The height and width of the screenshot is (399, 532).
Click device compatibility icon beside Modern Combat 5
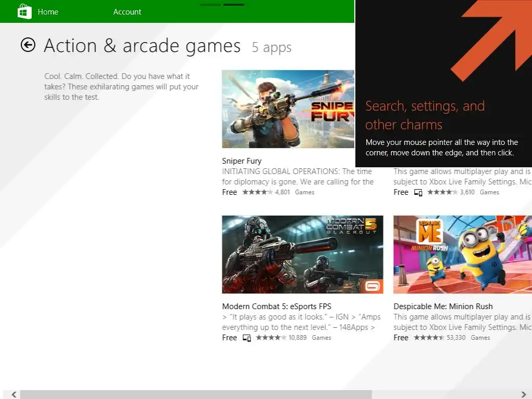(x=247, y=338)
